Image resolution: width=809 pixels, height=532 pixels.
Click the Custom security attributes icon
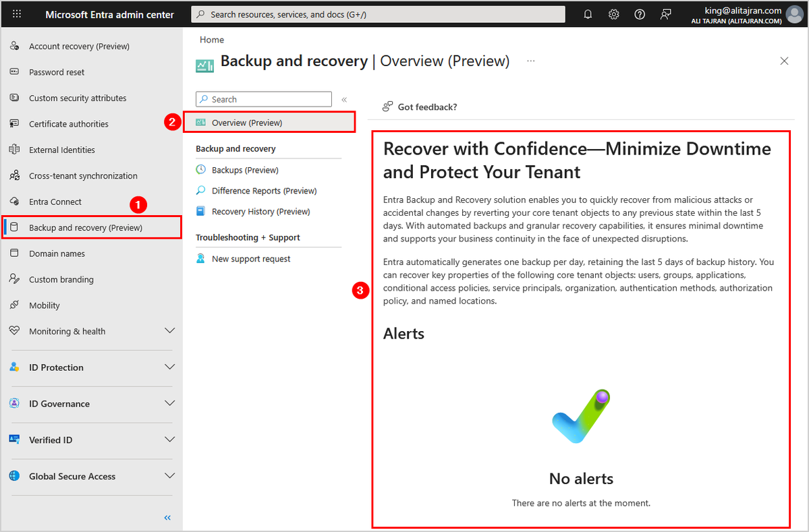point(14,97)
